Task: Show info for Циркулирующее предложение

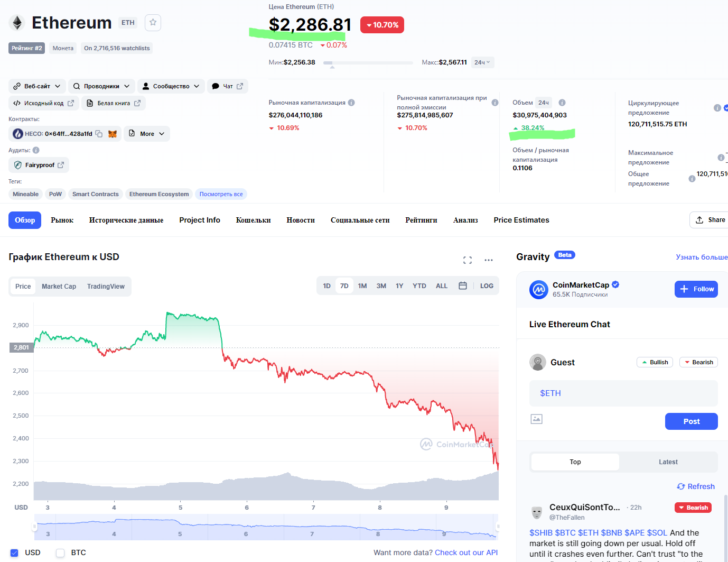Action: click(x=717, y=108)
